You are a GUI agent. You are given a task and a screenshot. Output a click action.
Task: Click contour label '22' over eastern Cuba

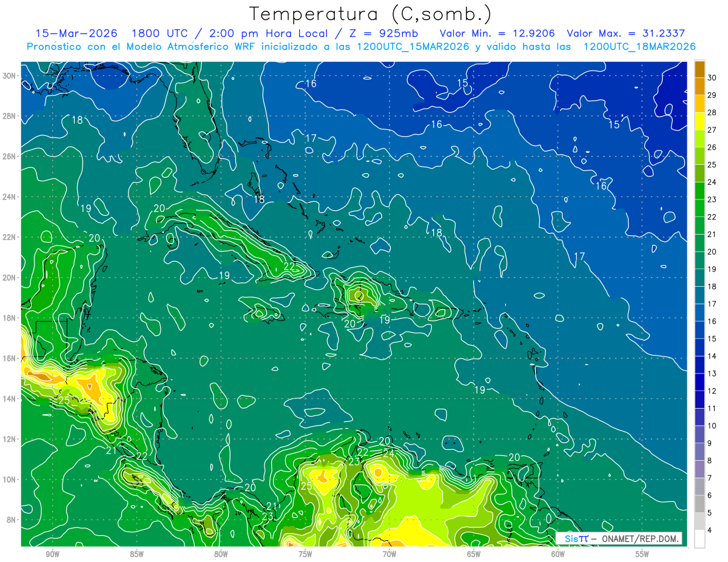click(x=289, y=266)
